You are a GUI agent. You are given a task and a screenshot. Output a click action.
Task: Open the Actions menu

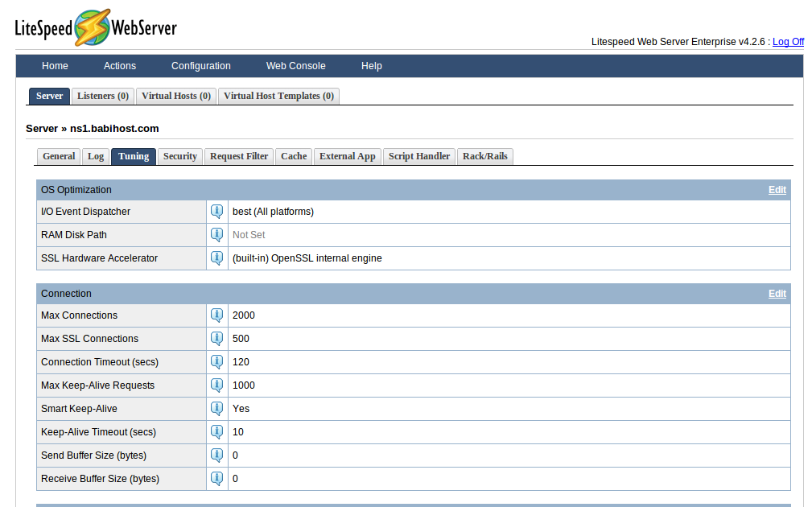[120, 66]
